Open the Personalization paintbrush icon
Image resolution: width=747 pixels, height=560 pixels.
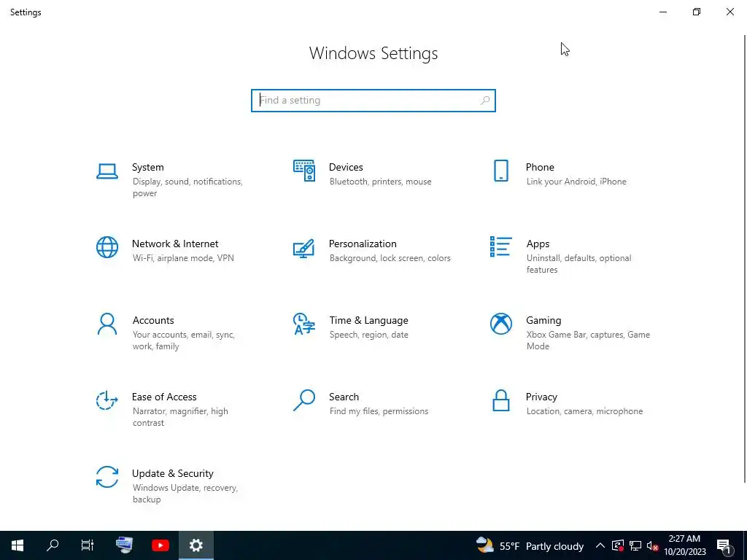[x=304, y=248]
